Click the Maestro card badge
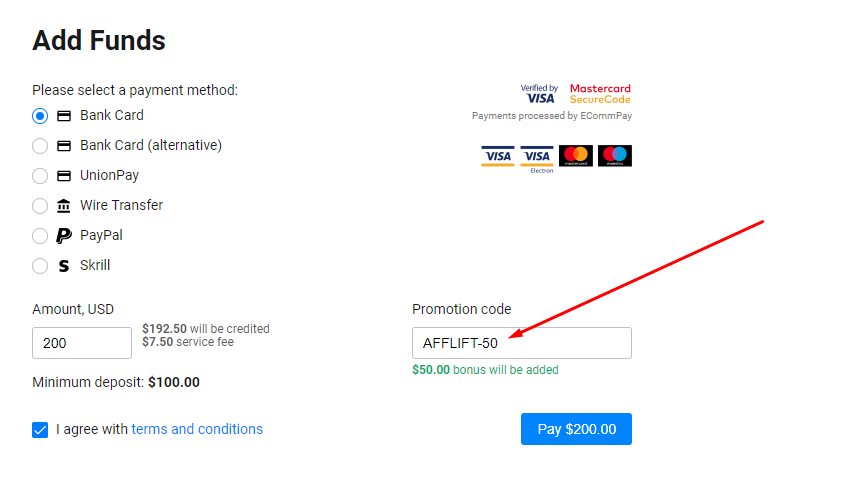 point(615,156)
